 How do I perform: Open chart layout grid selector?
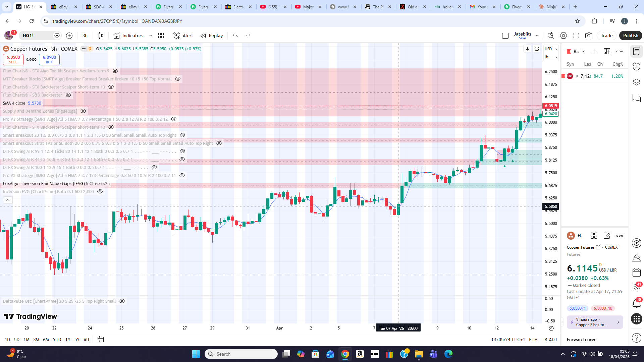point(161,36)
